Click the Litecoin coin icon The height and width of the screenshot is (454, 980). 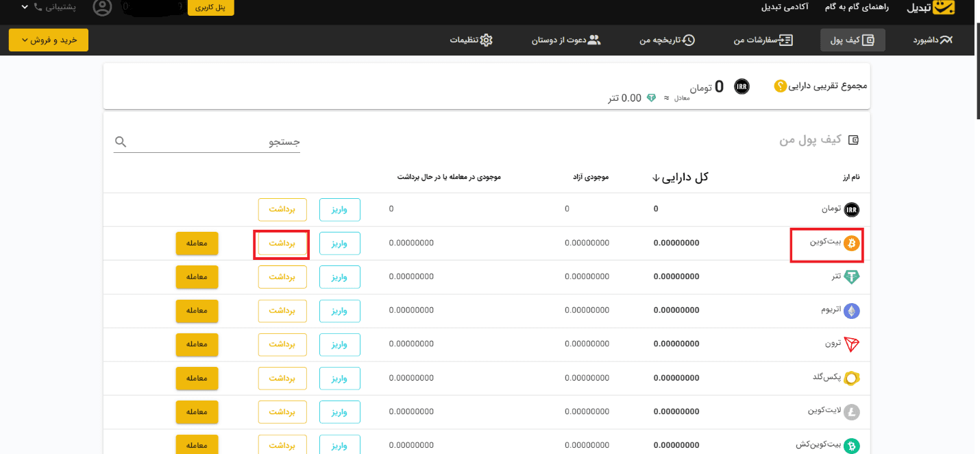[x=851, y=412]
